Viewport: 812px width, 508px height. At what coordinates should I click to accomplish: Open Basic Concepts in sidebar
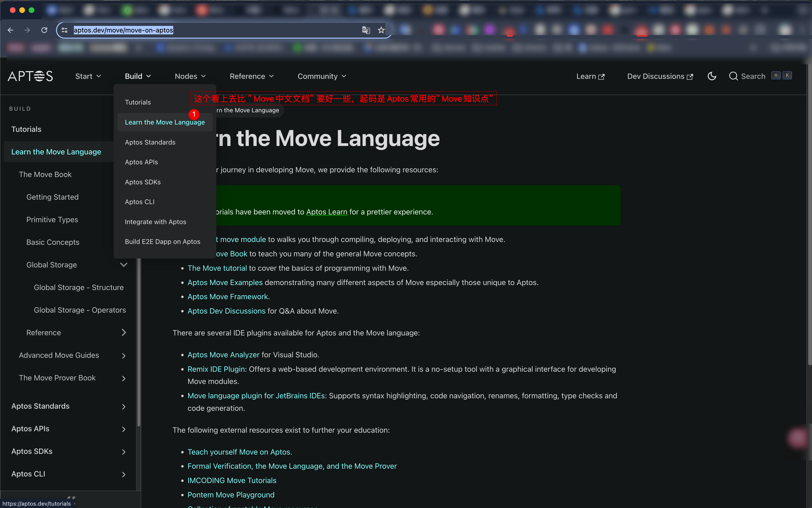click(53, 242)
